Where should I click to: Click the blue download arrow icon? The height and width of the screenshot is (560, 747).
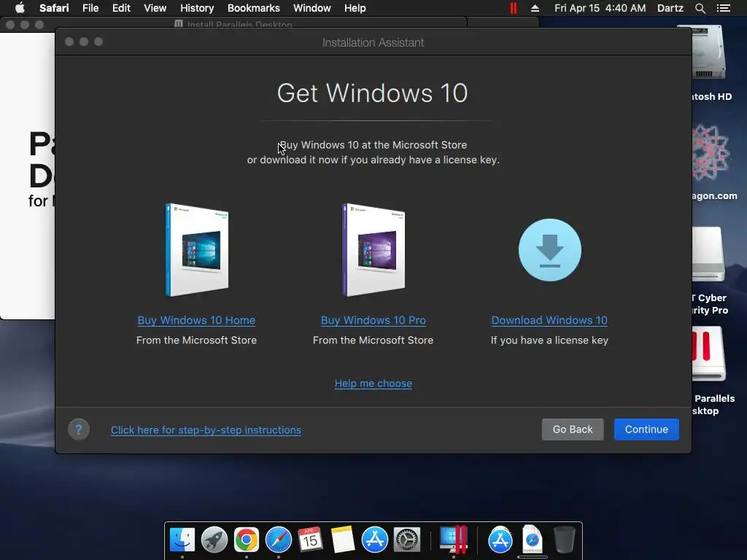(x=550, y=250)
